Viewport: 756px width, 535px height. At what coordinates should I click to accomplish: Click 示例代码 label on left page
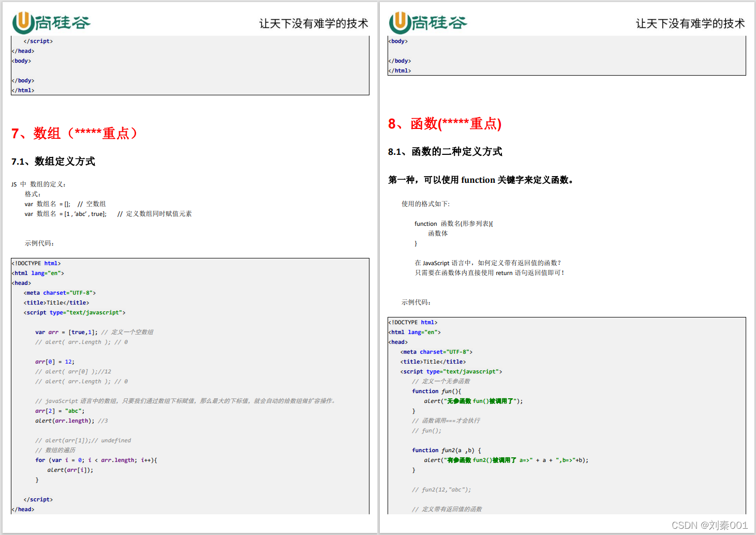[39, 243]
